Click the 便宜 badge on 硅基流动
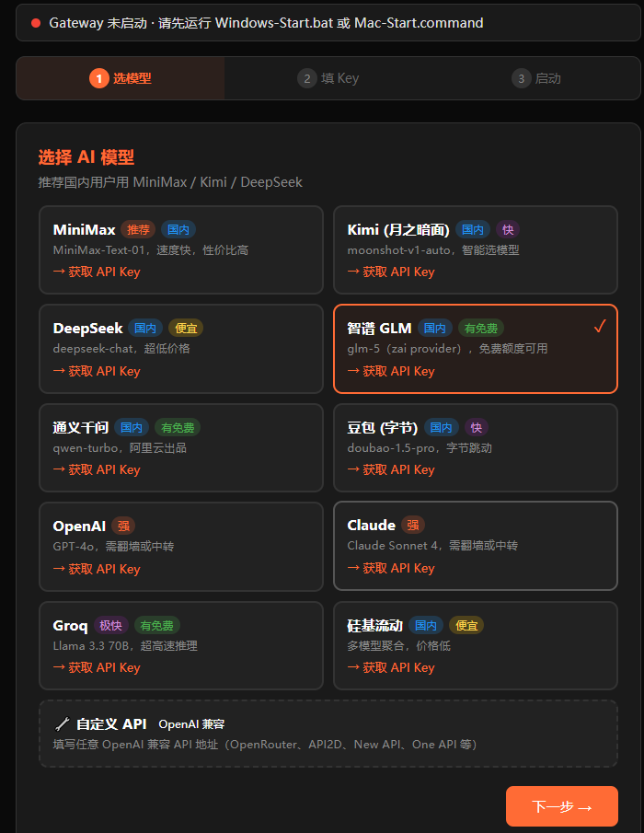The width and height of the screenshot is (644, 833). click(466, 625)
